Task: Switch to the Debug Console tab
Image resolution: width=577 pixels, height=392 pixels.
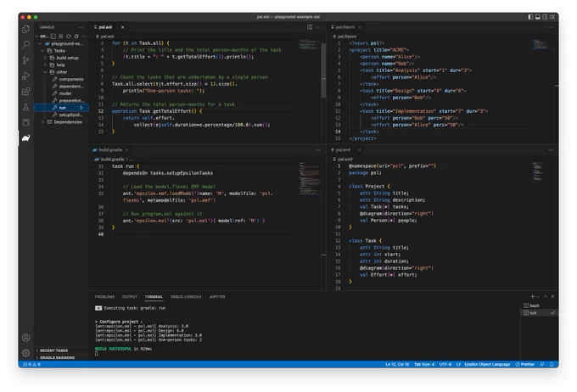Action: 186,297
